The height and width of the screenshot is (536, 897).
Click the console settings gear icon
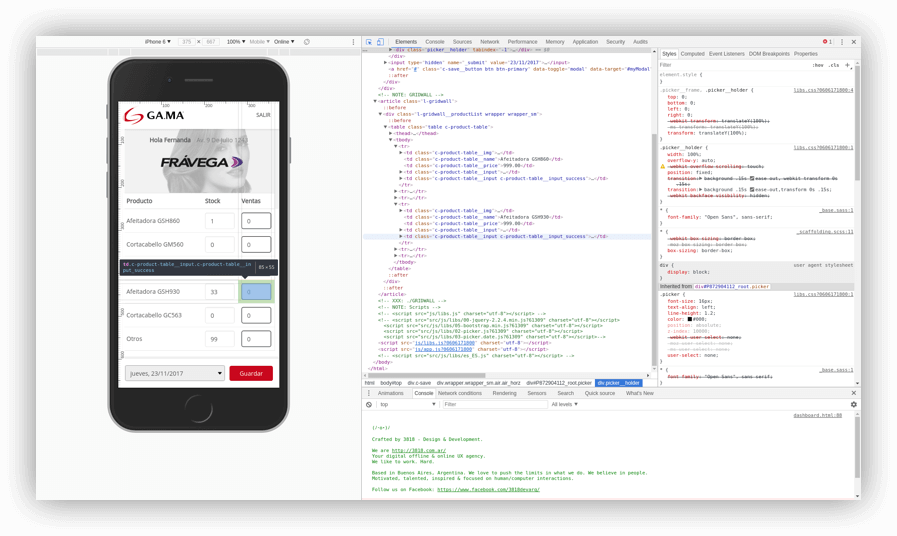(x=853, y=404)
